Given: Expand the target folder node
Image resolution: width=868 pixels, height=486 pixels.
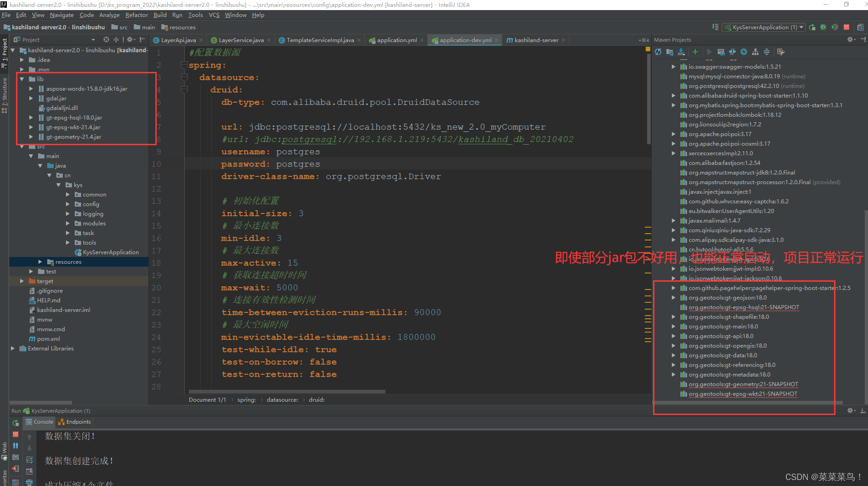Looking at the screenshot, I should [22, 281].
